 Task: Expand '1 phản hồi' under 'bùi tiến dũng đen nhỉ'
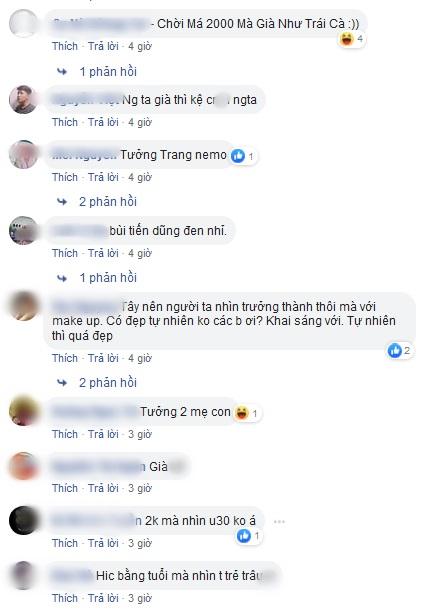108,278
